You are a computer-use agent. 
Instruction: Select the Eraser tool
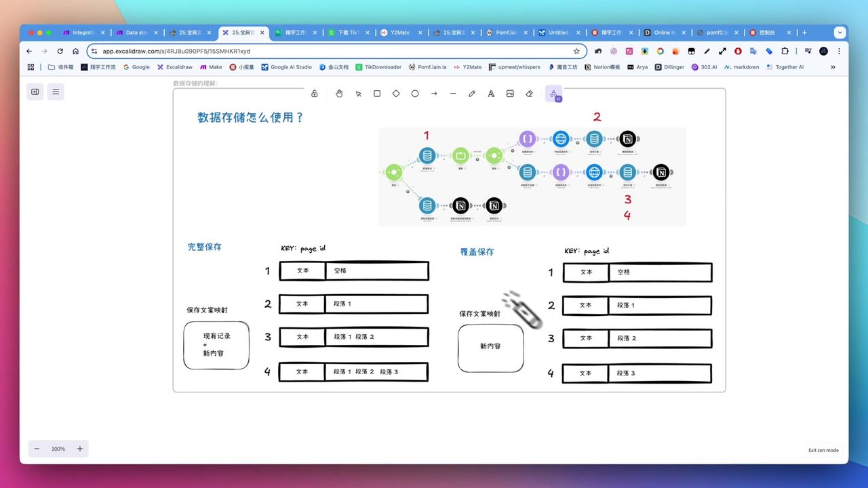528,94
